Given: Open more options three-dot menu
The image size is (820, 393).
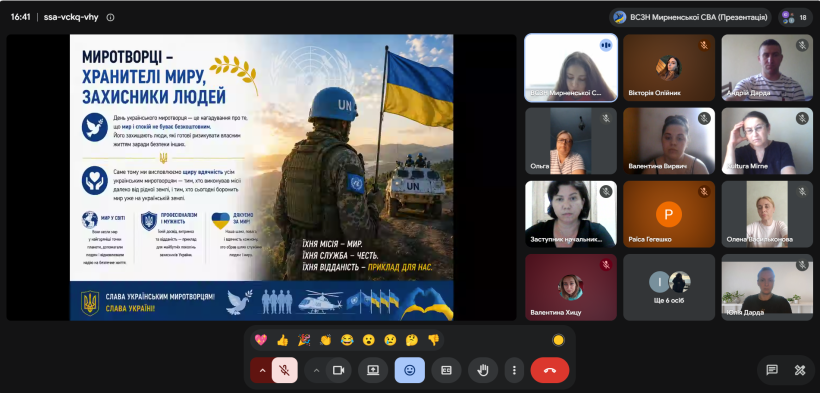Looking at the screenshot, I should [x=514, y=370].
